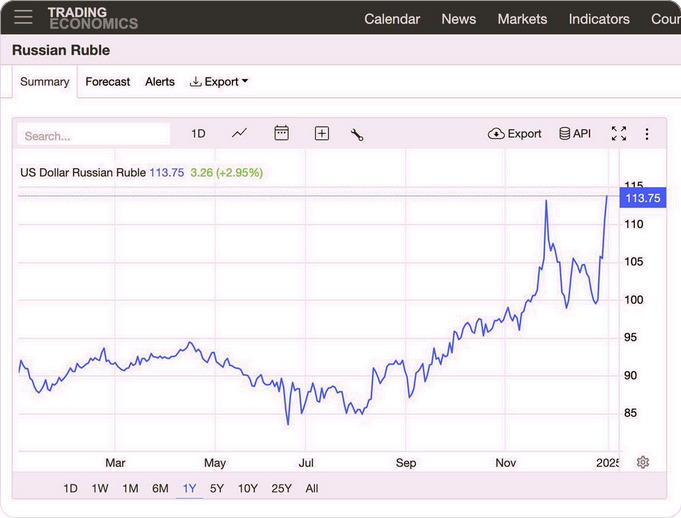Click the API database button

point(575,134)
